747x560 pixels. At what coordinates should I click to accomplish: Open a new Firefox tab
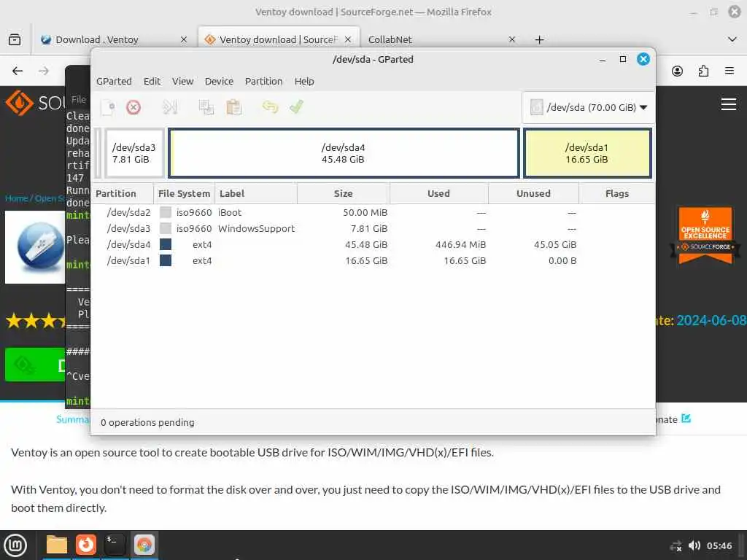(x=539, y=40)
